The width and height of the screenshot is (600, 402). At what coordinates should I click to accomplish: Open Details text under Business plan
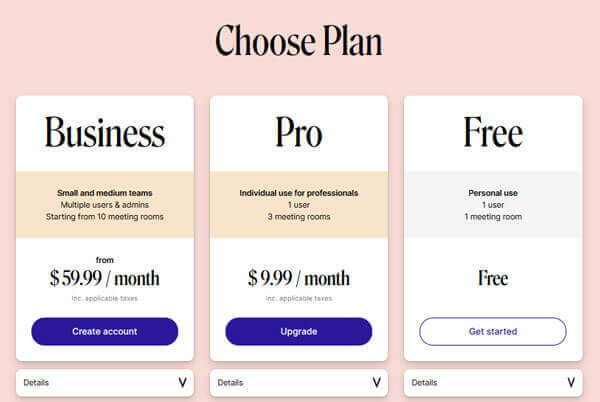[35, 382]
